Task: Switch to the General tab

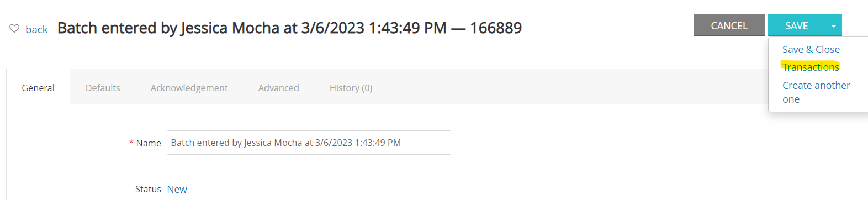Action: click(38, 87)
